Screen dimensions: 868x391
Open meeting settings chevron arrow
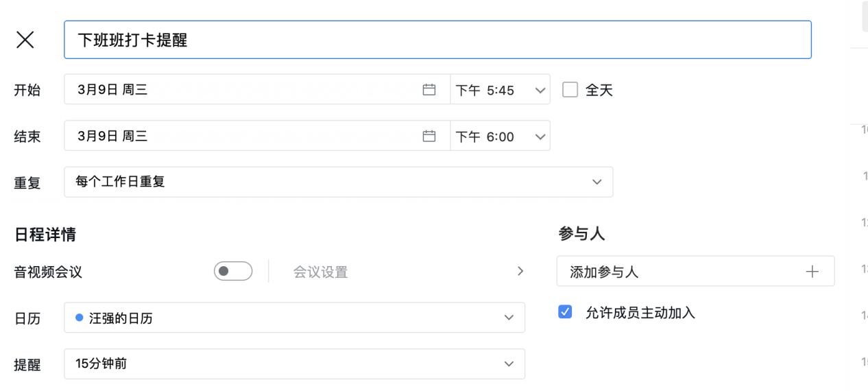tap(520, 271)
